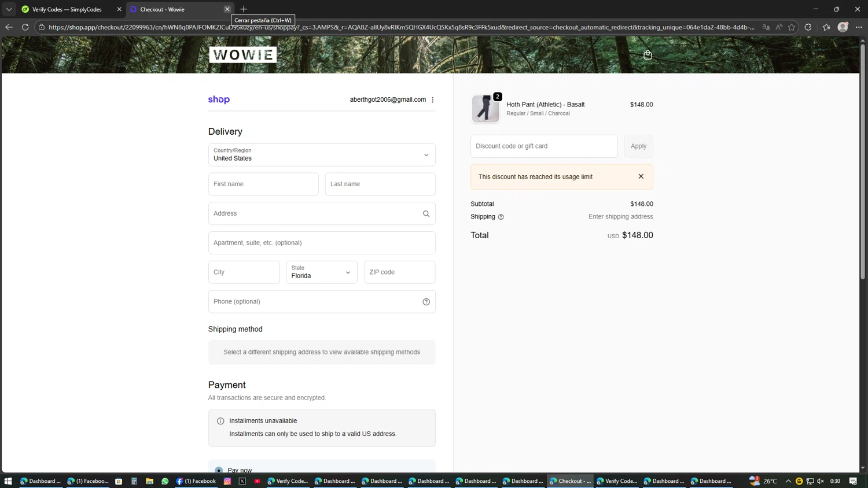Open WhatsApp from taskbar
The image size is (868, 488).
[165, 481]
